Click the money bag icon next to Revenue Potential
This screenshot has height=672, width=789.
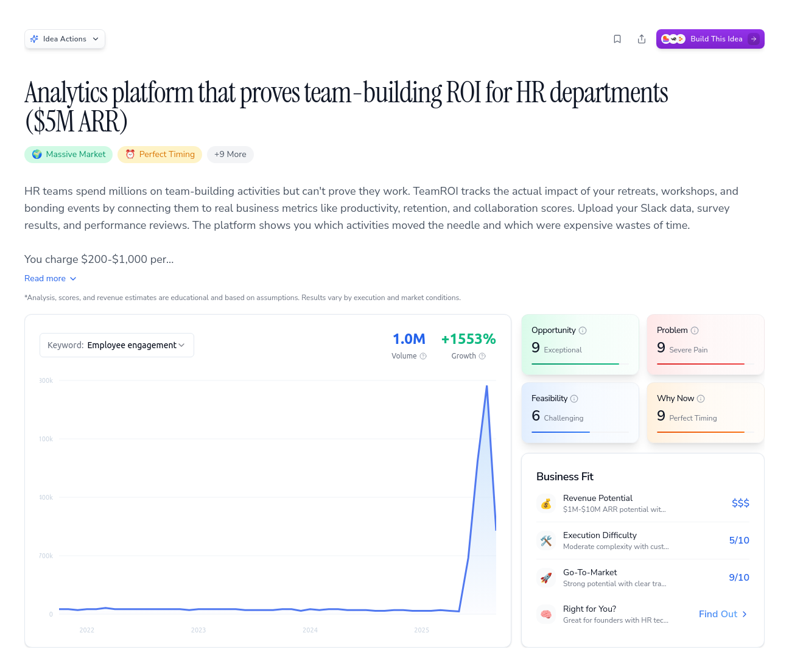(x=546, y=503)
